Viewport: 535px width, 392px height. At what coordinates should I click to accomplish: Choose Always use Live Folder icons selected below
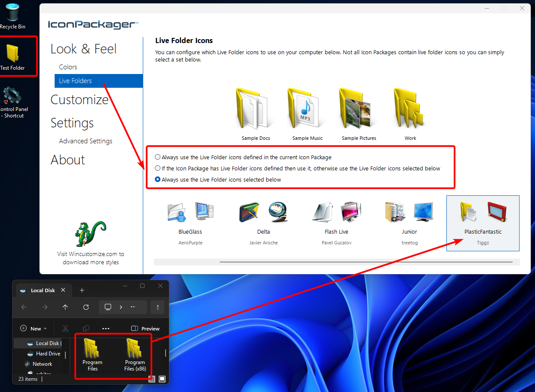pyautogui.click(x=158, y=180)
